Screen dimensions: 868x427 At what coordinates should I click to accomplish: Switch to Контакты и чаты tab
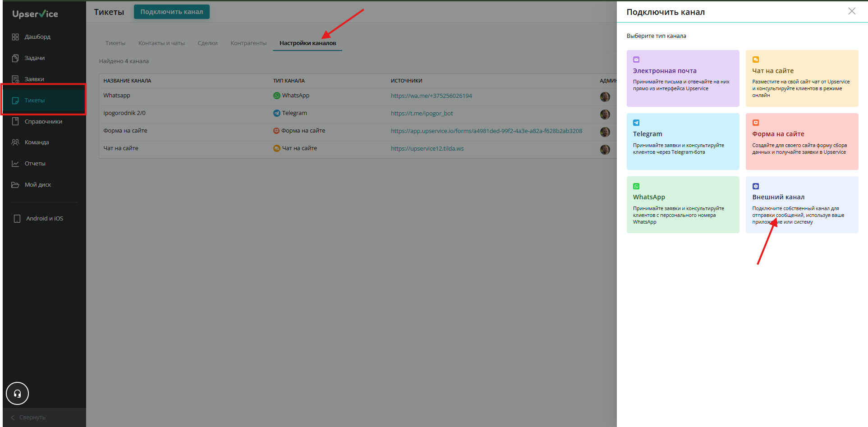pos(161,43)
